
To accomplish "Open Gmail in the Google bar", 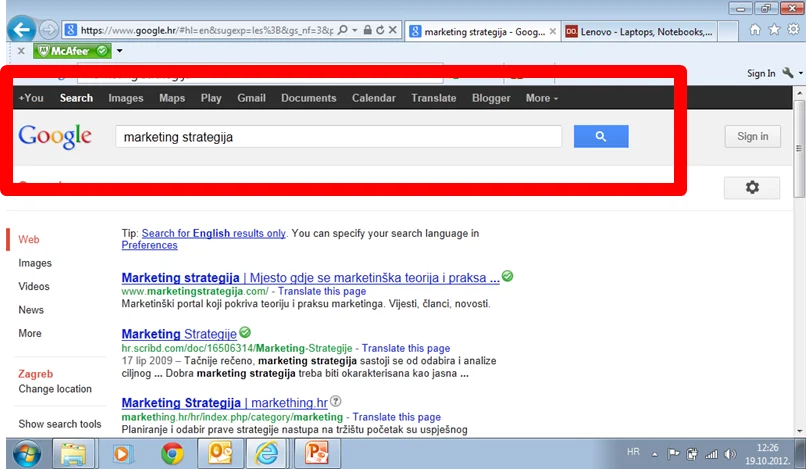I will (x=251, y=98).
